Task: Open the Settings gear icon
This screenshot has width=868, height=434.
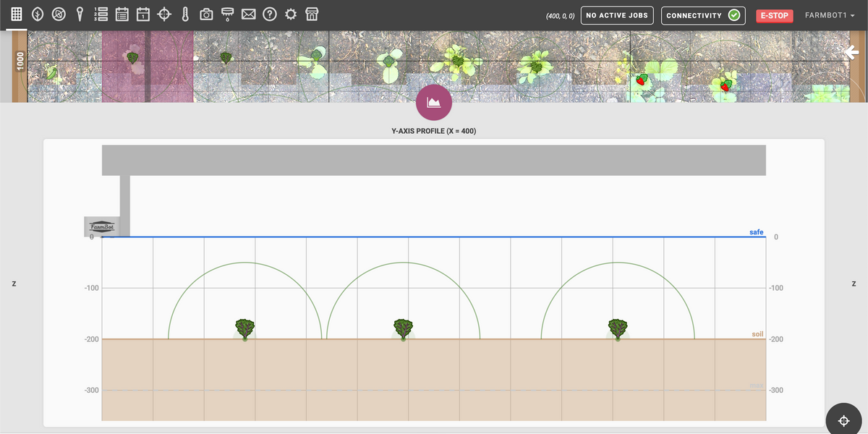Action: 290,13
